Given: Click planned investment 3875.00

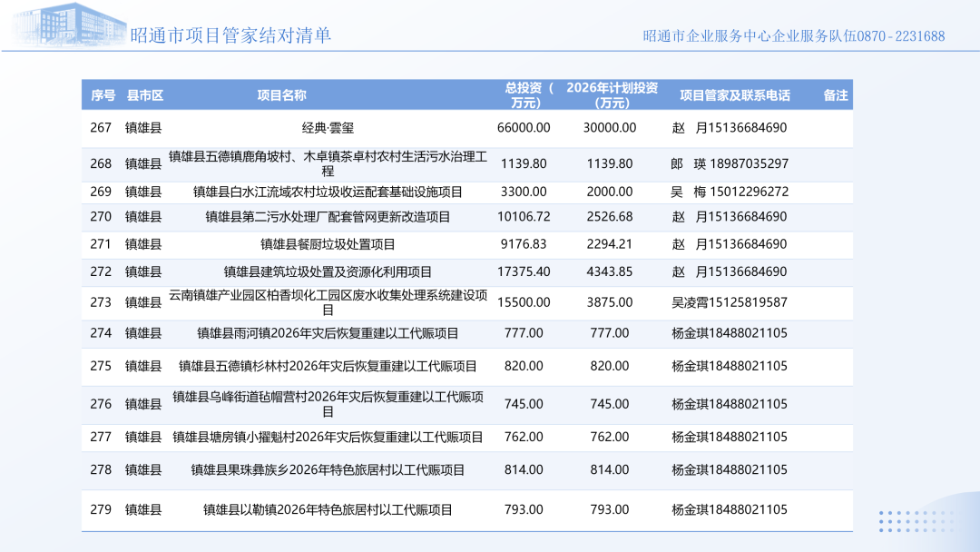Looking at the screenshot, I should [610, 302].
